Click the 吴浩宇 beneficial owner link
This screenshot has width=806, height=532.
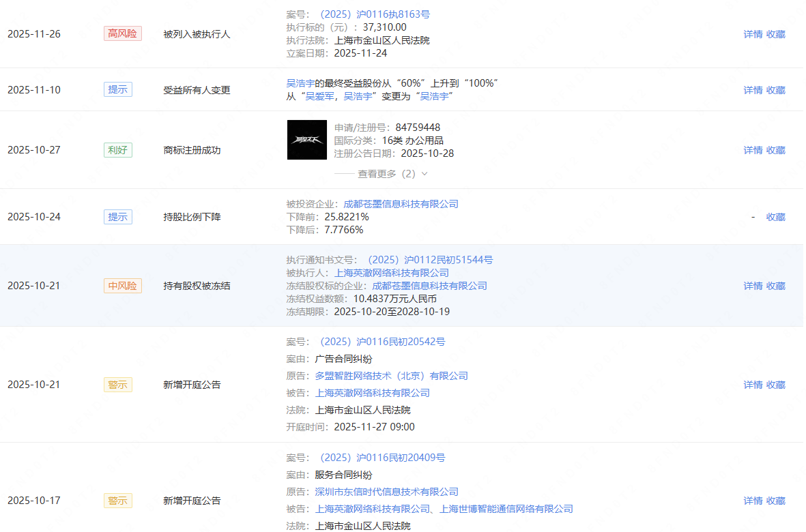pyautogui.click(x=300, y=83)
